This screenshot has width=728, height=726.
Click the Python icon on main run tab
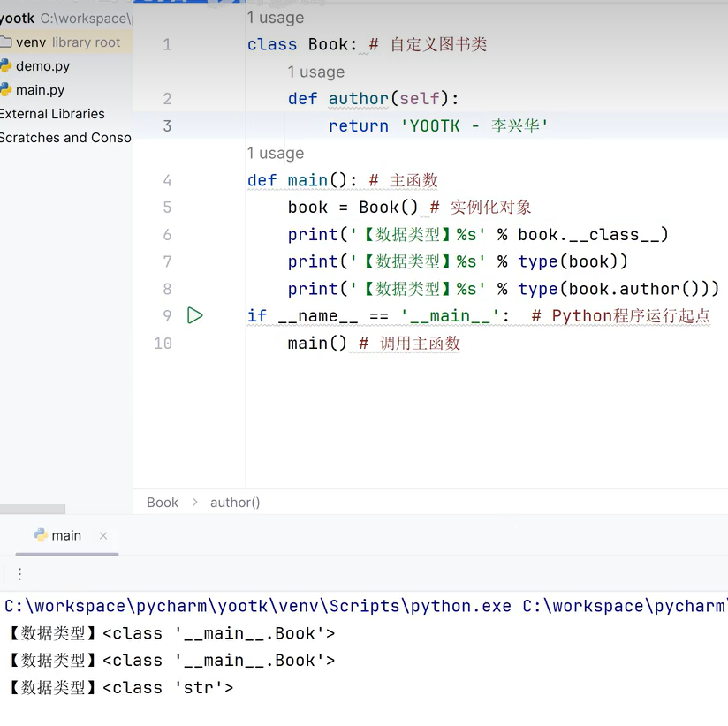point(41,535)
